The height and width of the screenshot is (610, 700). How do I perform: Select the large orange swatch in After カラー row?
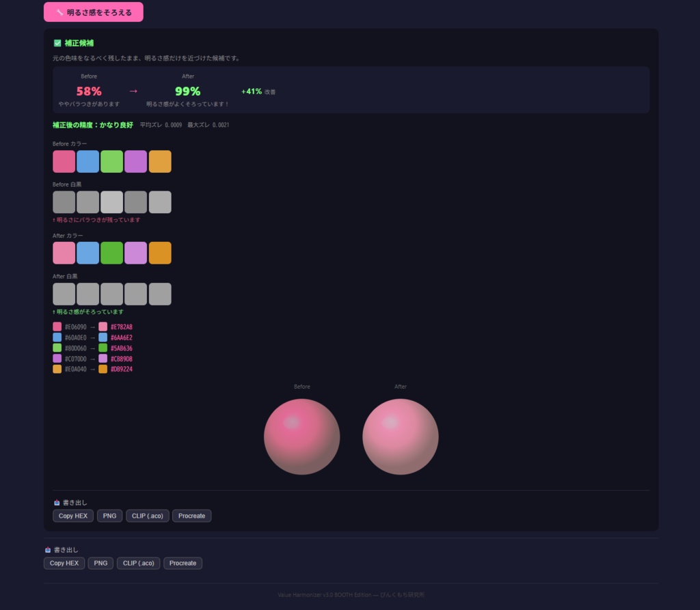pos(160,253)
